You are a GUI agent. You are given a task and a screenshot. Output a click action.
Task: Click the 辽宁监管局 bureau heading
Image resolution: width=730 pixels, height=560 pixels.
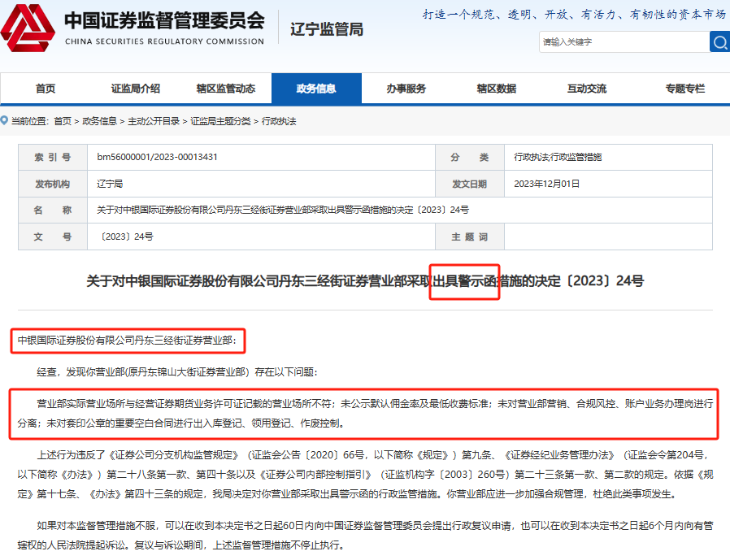click(327, 29)
